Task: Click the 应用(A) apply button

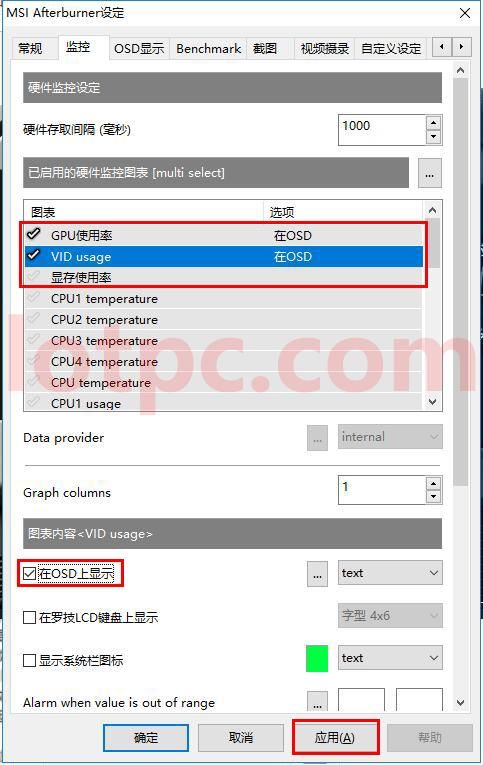Action: pyautogui.click(x=335, y=737)
